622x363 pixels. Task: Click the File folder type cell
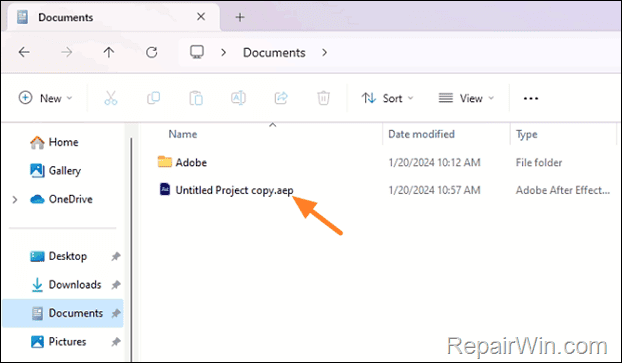(539, 162)
